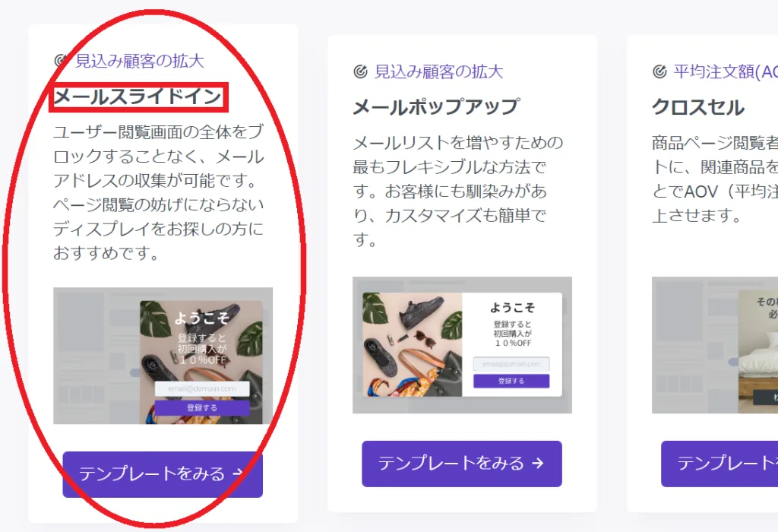Click arrow icon on メールポップアップ template button
Image resolution: width=778 pixels, height=532 pixels.
[538, 464]
